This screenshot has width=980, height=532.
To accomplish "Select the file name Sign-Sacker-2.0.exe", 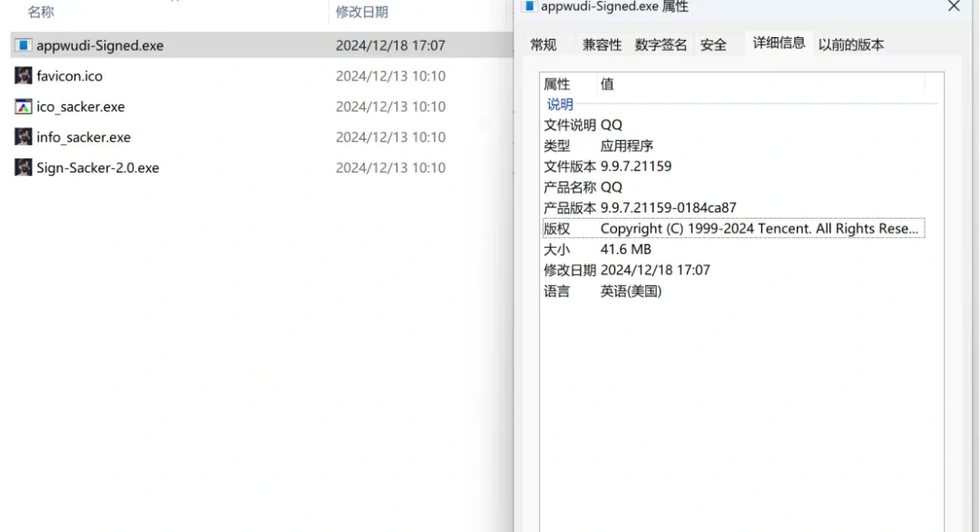I will tap(97, 168).
